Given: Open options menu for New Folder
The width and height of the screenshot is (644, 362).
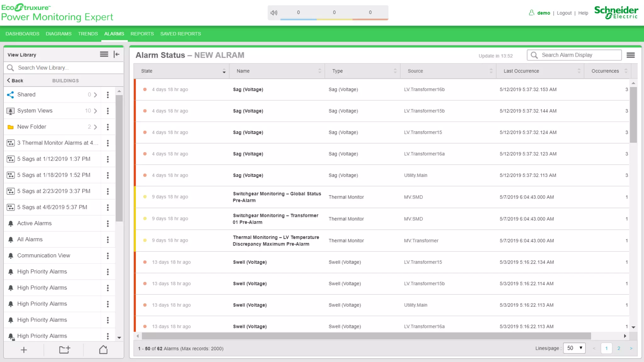Looking at the screenshot, I should coord(108,127).
